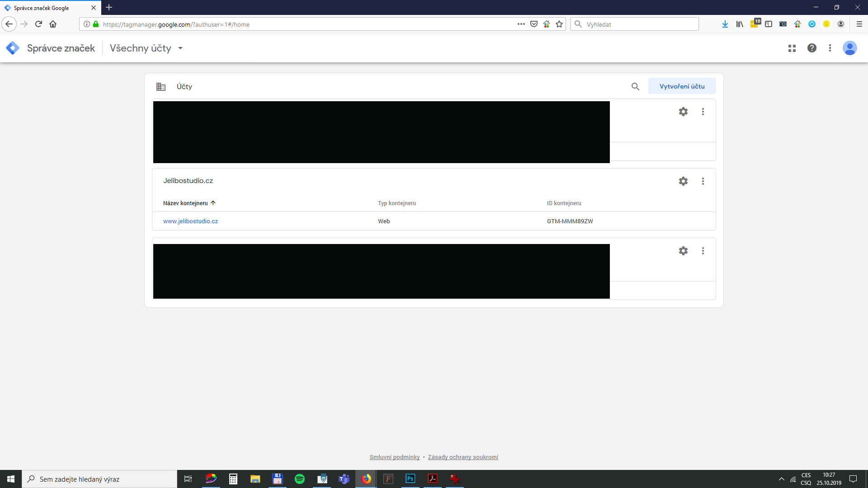Open Task View on the taskbar
The image size is (868, 488).
(x=188, y=479)
